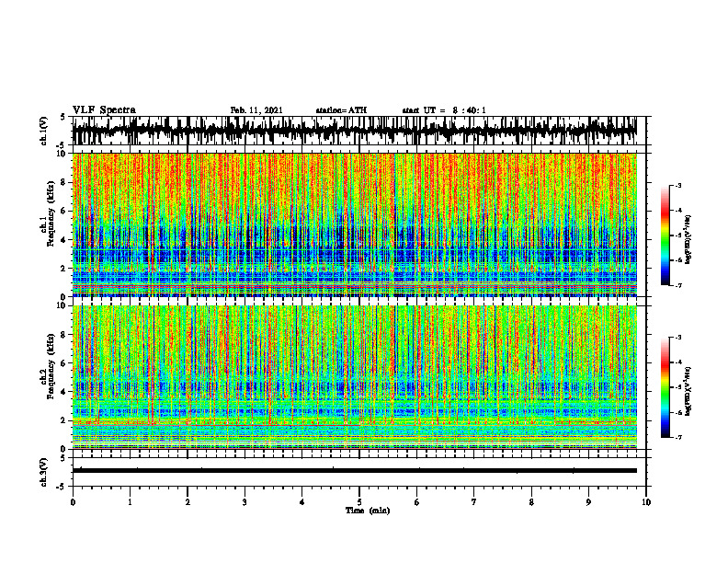
Task: Click inside the ch.2 spectrogram panel
Action: pos(354,377)
